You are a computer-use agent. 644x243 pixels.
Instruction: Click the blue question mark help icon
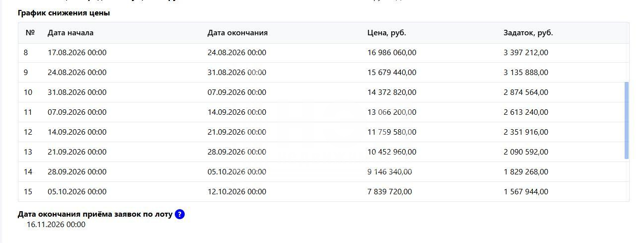[x=180, y=215]
